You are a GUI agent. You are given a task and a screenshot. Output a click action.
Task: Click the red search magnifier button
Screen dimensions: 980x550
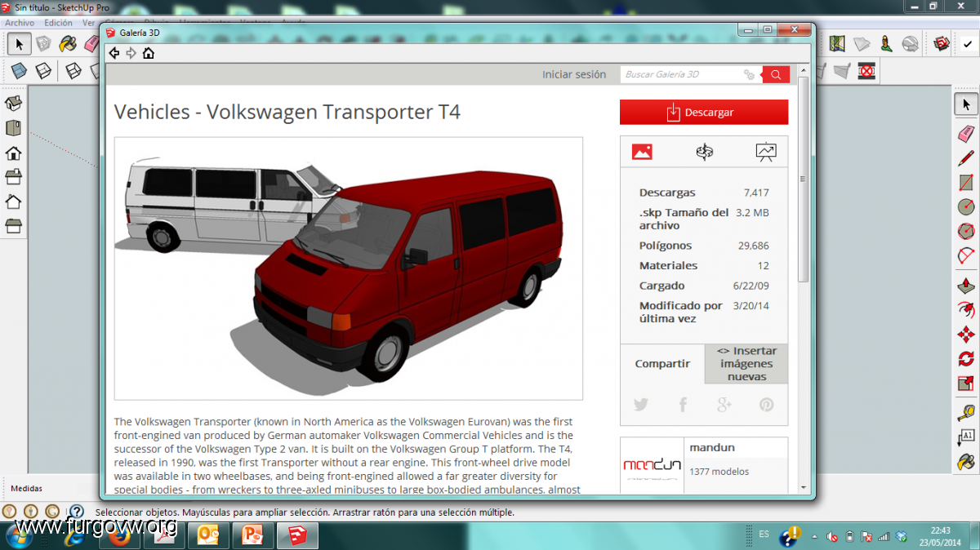click(x=776, y=74)
